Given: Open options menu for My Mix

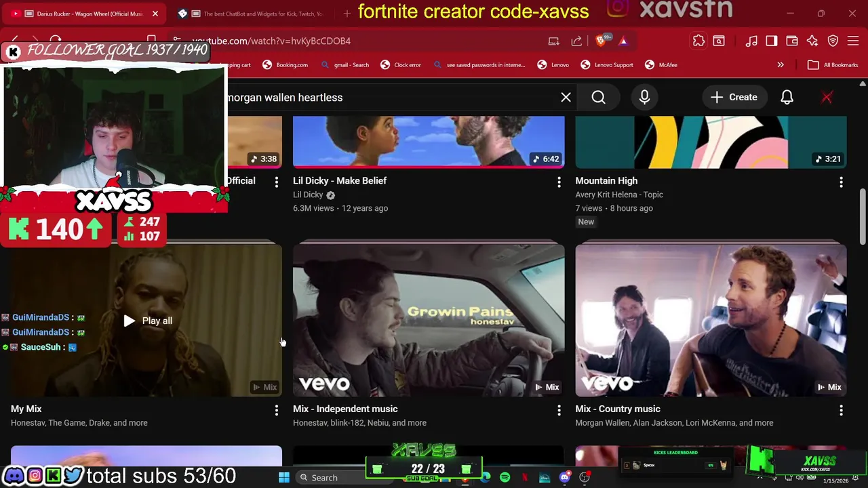Looking at the screenshot, I should click(276, 410).
